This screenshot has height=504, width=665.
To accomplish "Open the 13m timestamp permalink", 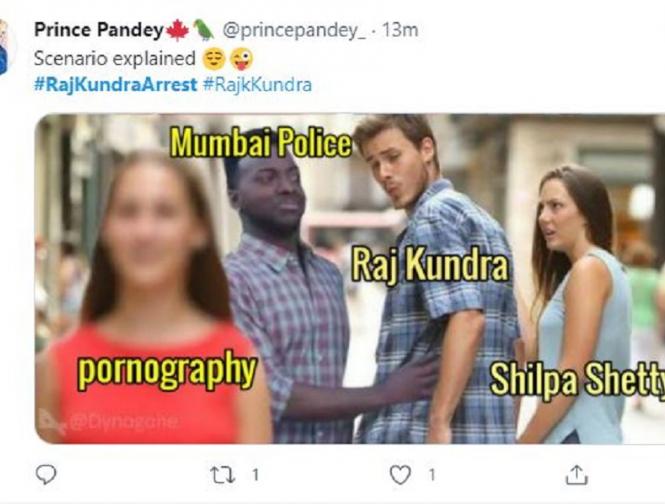I will (400, 30).
